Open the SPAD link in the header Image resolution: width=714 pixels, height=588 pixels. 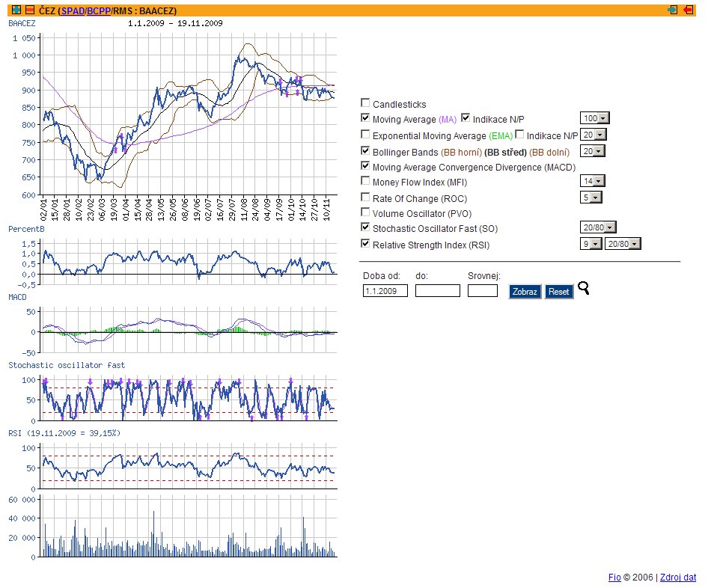73,10
